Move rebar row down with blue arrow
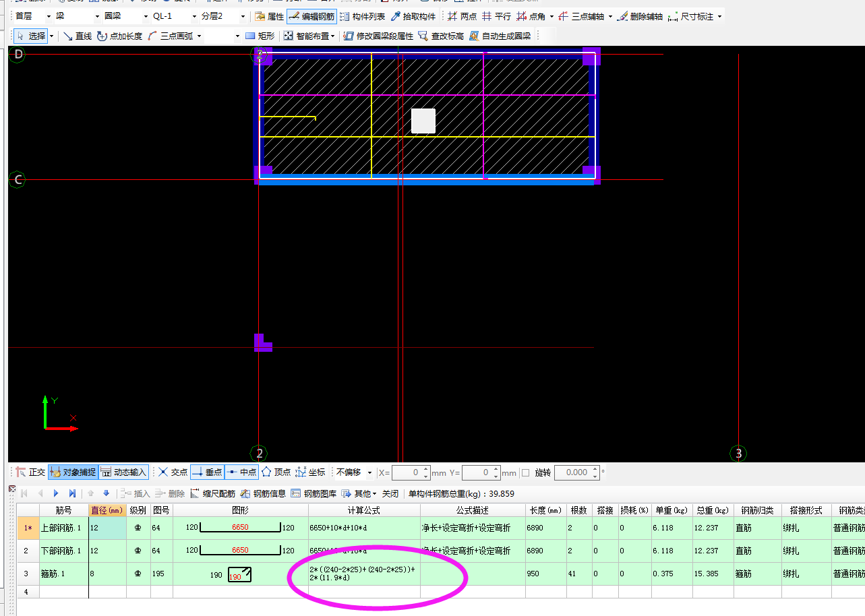865x616 pixels. coord(106,493)
